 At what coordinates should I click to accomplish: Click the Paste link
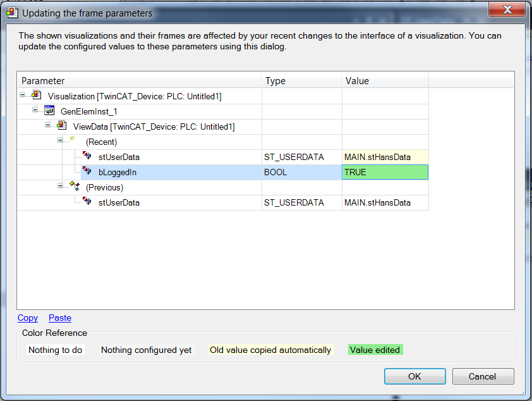[60, 318]
